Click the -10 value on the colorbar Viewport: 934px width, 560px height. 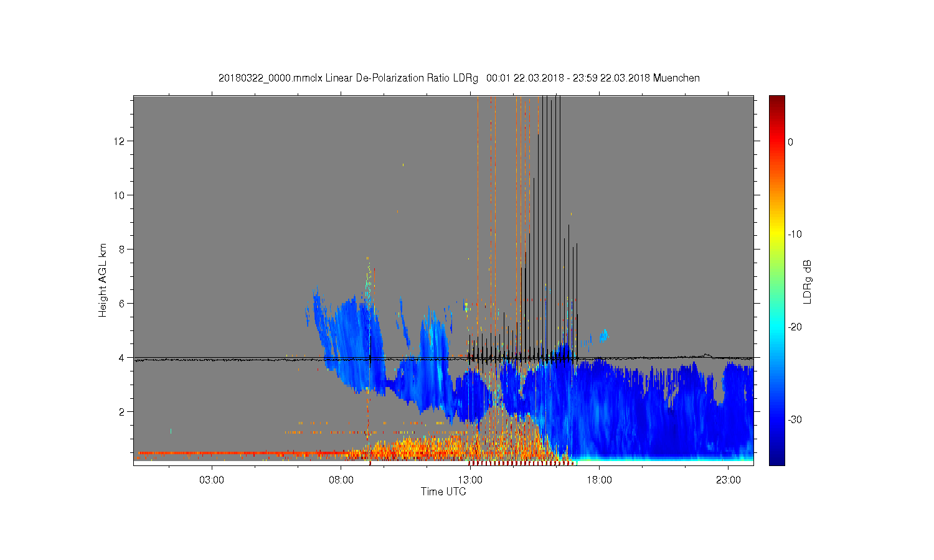(795, 235)
